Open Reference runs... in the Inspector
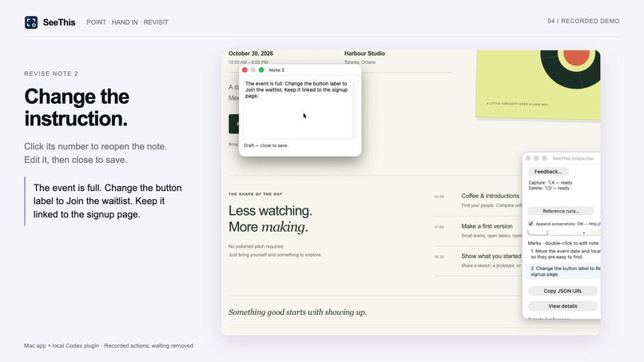This screenshot has width=644, height=362. tap(561, 211)
